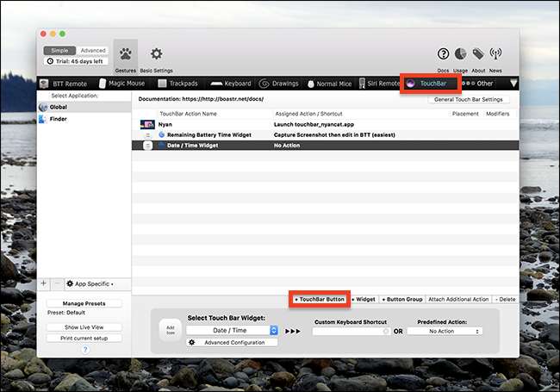
Task: Click the Finder app icon
Action: [42, 119]
